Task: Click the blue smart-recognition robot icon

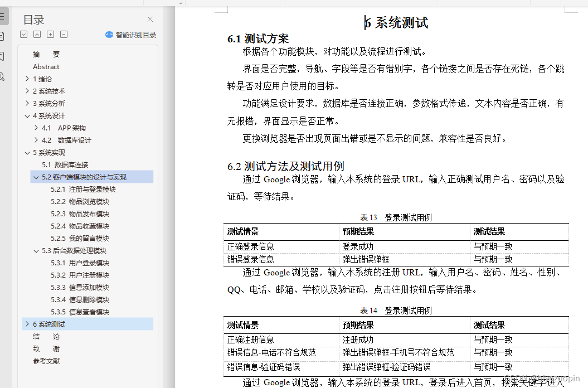Action: tap(109, 35)
